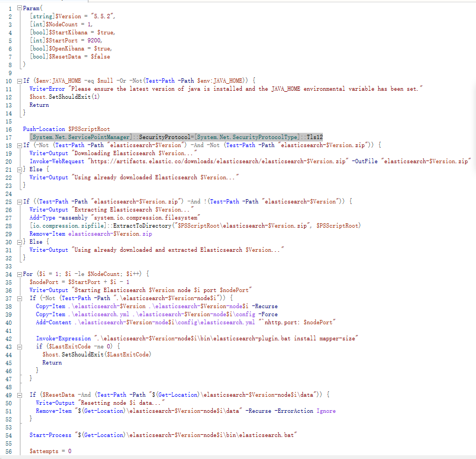This screenshot has height=459, width=476.
Task: Click $attempts = 0 on line 56
Action: (51, 451)
